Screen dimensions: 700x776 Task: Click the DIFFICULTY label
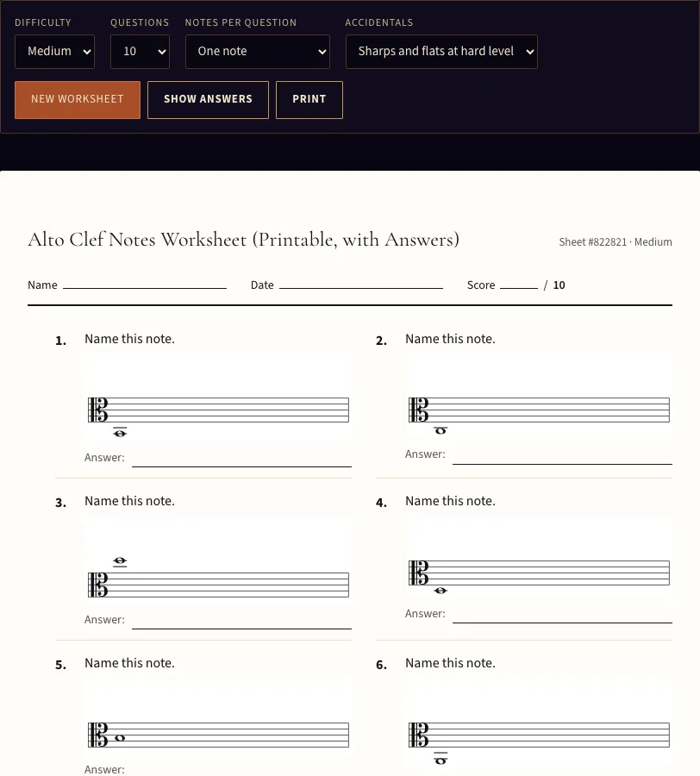click(43, 22)
